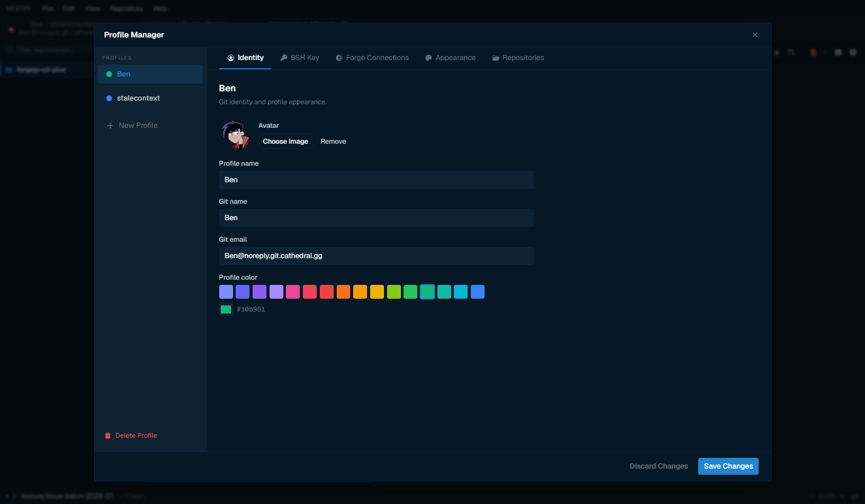Go to the Appearance tab
The height and width of the screenshot is (504, 865).
pos(450,58)
